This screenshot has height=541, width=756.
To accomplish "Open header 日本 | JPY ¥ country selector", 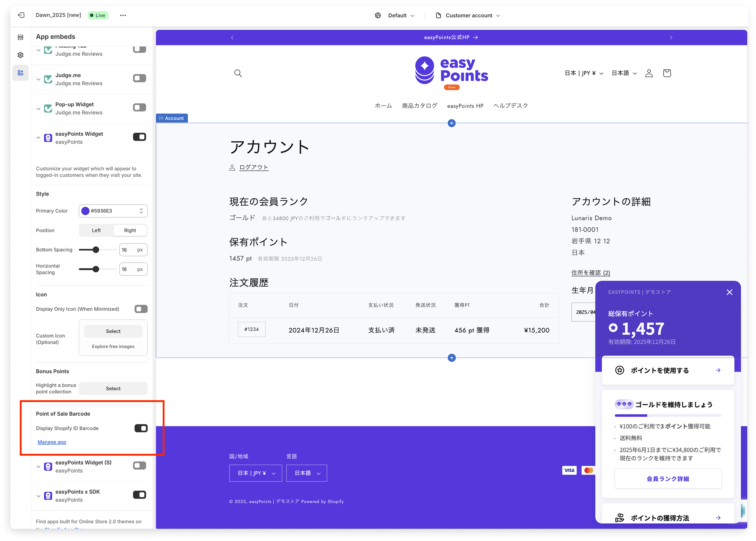I will point(584,73).
